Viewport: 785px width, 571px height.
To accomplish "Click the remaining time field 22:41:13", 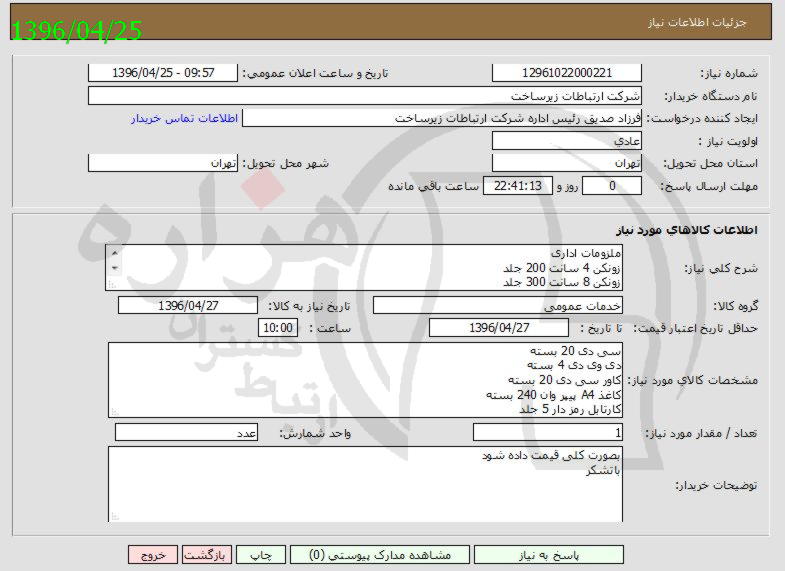I will pos(517,186).
